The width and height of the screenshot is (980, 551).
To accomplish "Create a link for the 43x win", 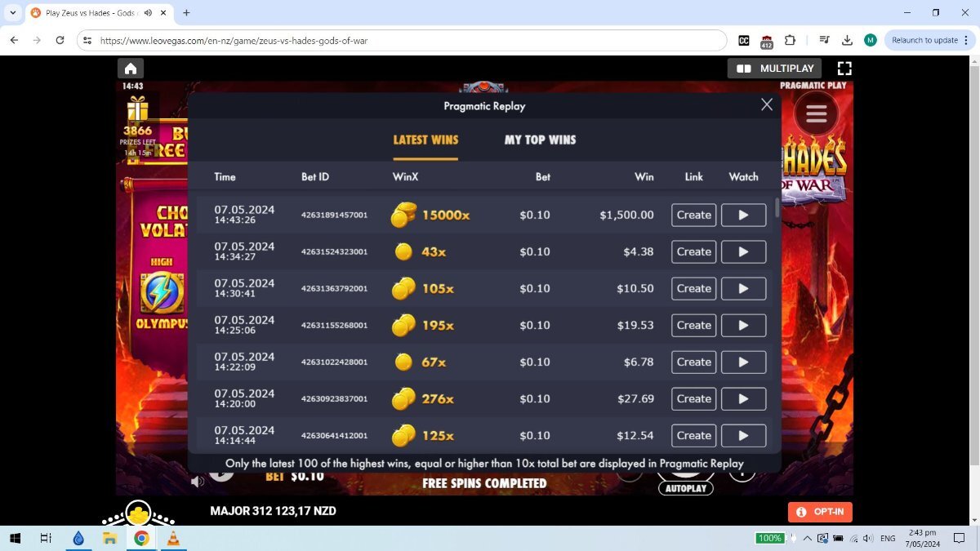I will [694, 251].
